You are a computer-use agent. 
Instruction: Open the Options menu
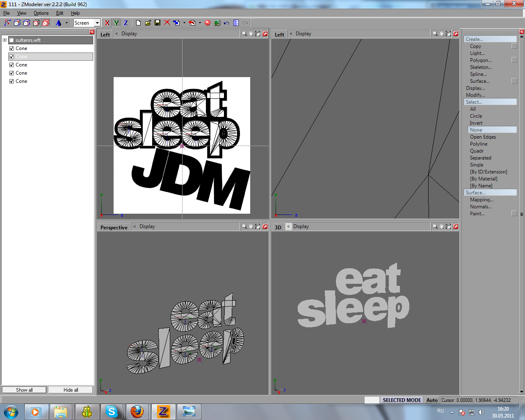click(41, 13)
